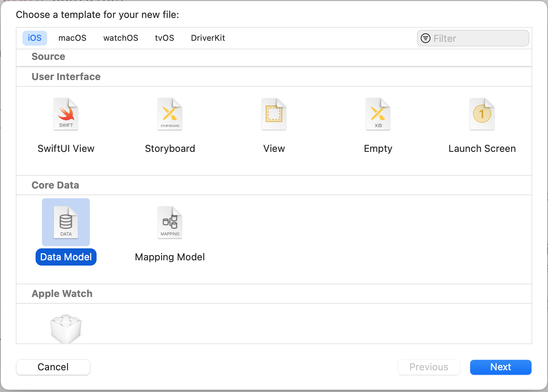Click the User Interface section header
Viewport: 548px width, 392px height.
pos(66,76)
